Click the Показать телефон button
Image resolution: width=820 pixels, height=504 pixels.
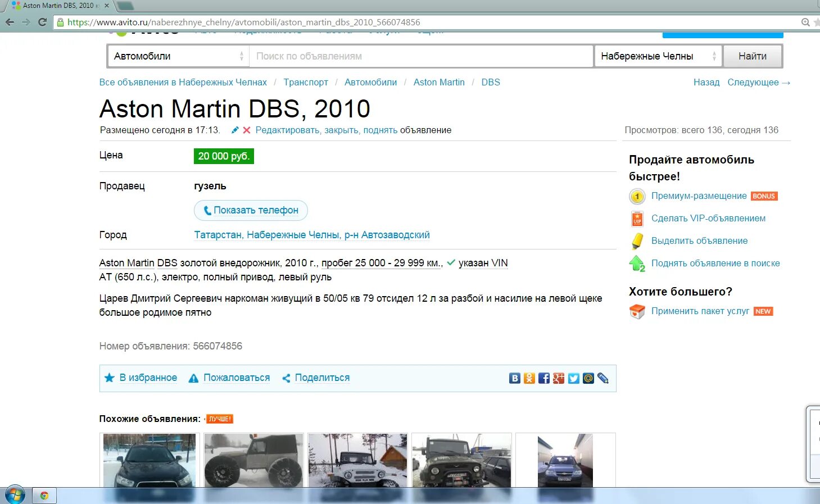coord(251,210)
